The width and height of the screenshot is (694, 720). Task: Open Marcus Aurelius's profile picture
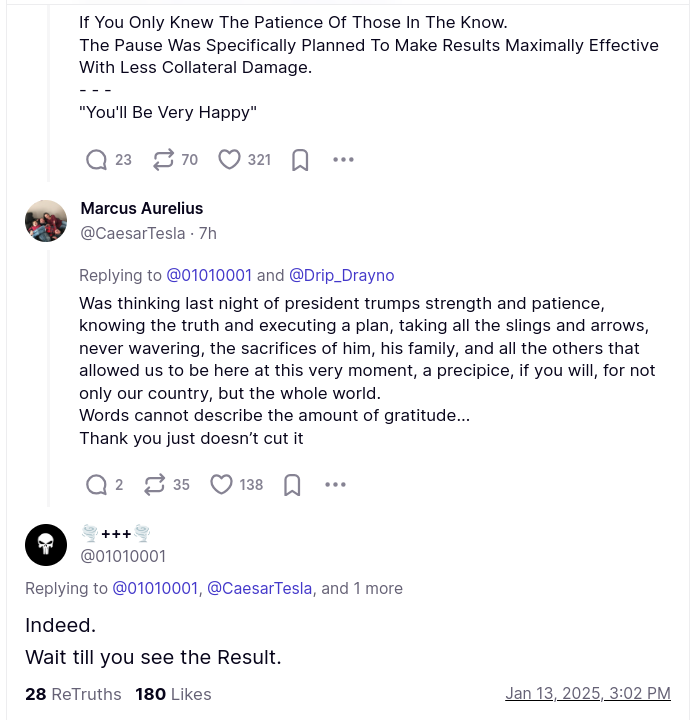pyautogui.click(x=46, y=221)
